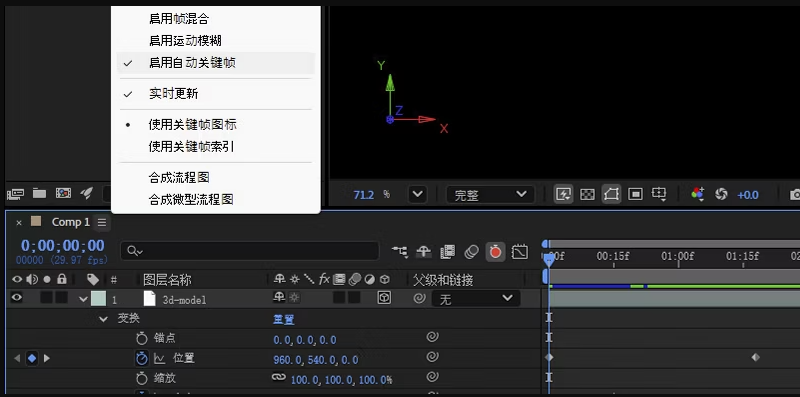800x397 pixels.
Task: Open the Comp 1 panel menu icon
Action: 102,222
